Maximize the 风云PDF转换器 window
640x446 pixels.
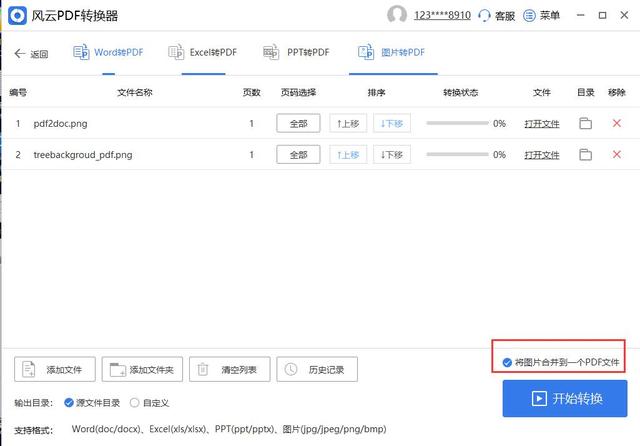(x=602, y=16)
